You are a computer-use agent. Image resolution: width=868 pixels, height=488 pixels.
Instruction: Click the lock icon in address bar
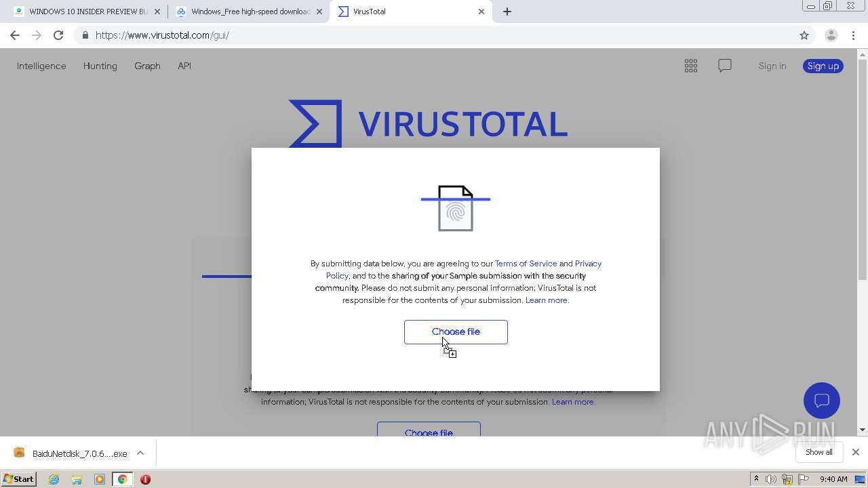[x=85, y=35]
